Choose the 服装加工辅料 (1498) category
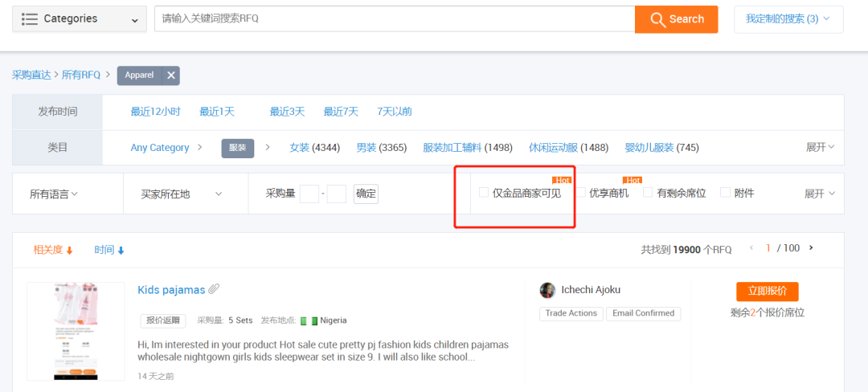868x392 pixels. tap(468, 148)
